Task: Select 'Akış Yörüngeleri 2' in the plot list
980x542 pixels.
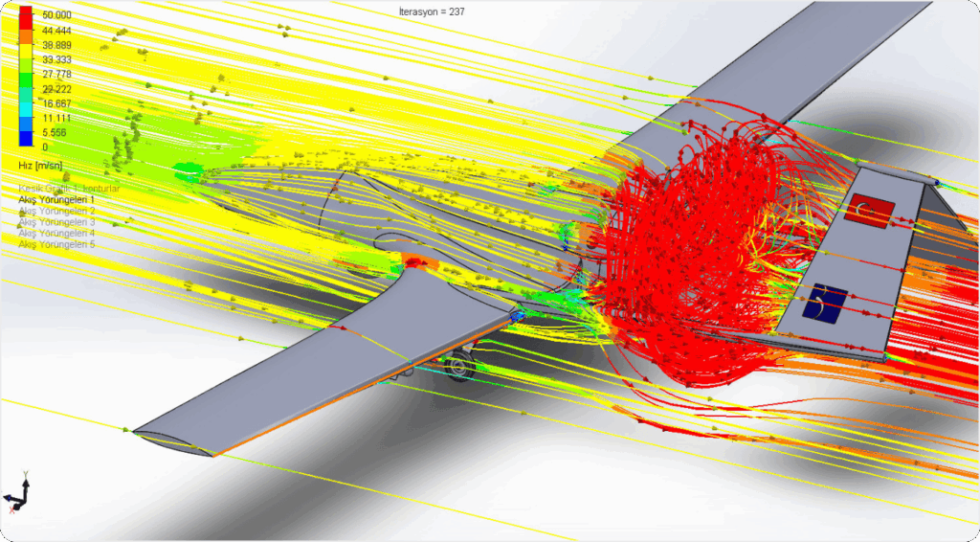Action: click(56, 211)
